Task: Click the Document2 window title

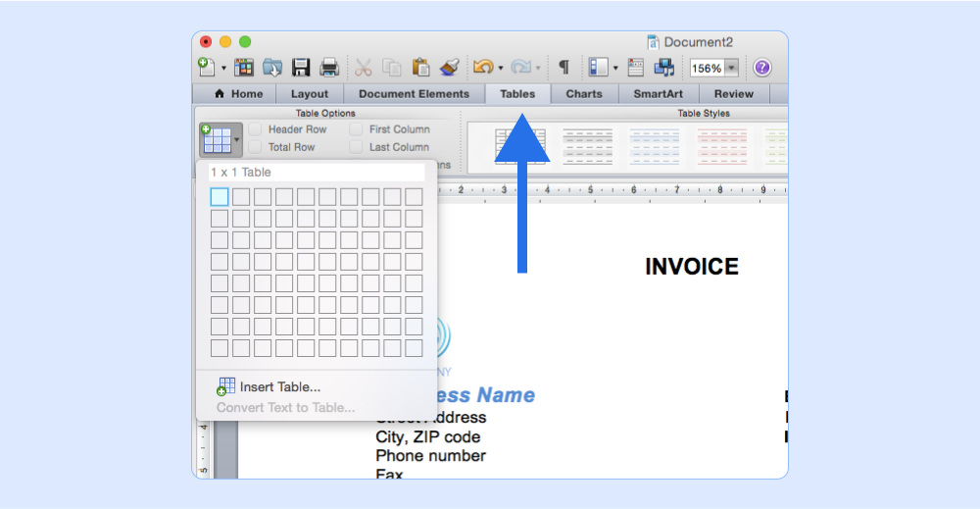Action: (x=698, y=42)
